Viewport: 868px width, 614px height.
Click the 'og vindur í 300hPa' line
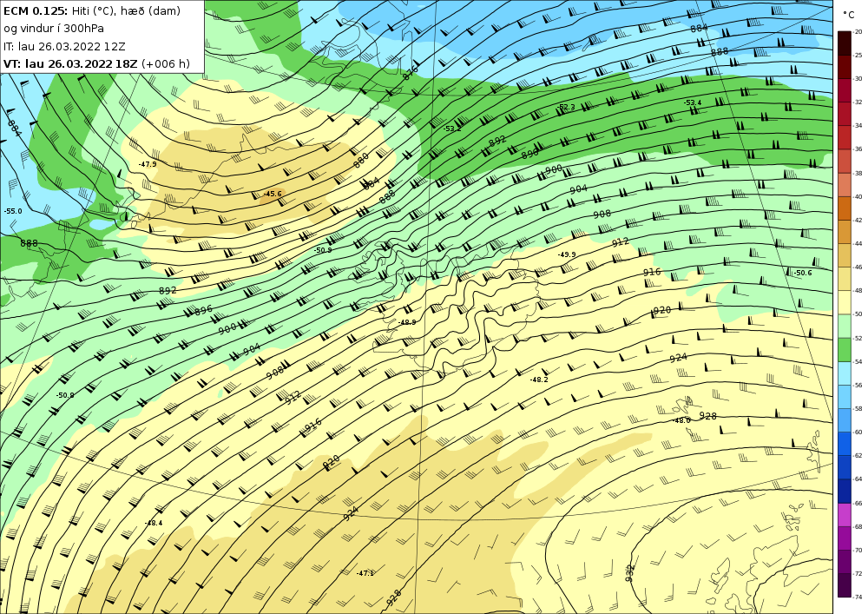pyautogui.click(x=54, y=29)
